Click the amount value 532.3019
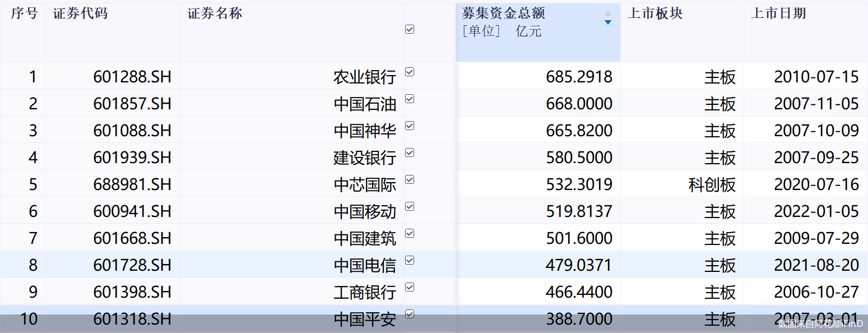The image size is (868, 333). pos(579,184)
